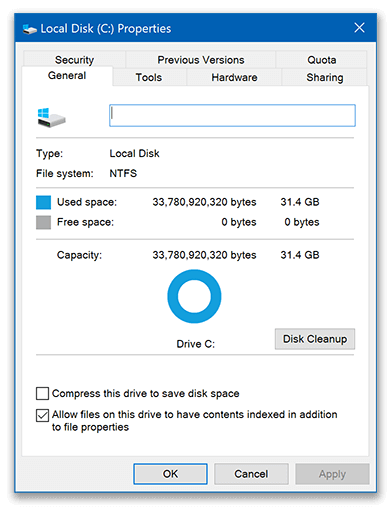Click the 'Local Disk (C:) Properties' title text
The width and height of the screenshot is (390, 509).
106,29
